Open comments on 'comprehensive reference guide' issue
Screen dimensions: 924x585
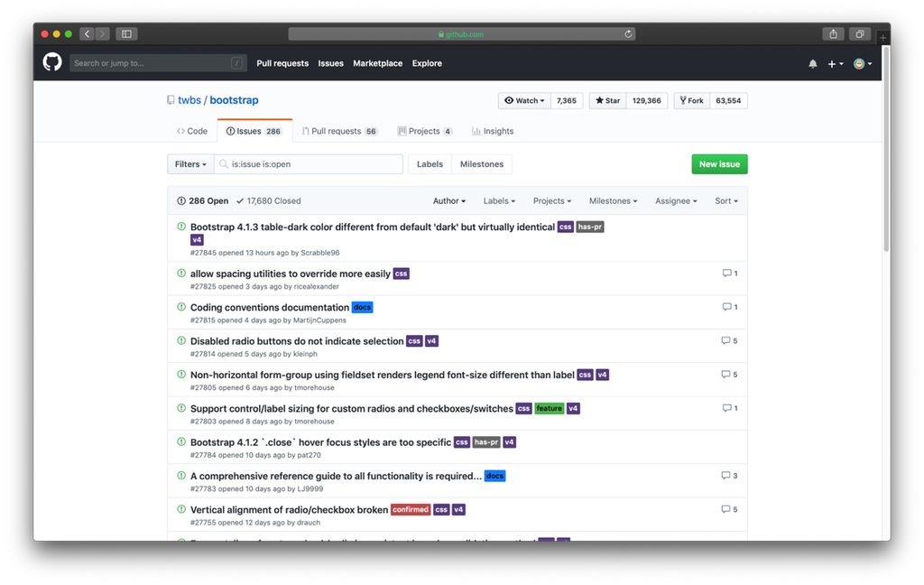(x=729, y=475)
